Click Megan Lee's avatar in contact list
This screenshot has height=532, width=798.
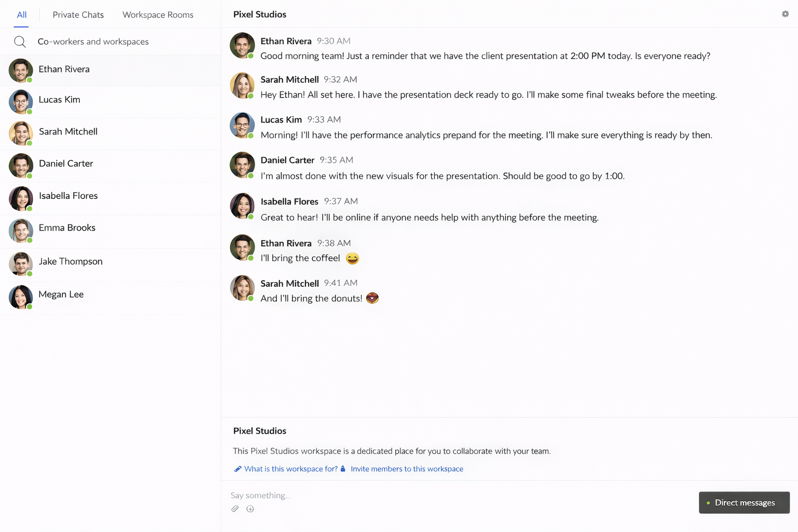(21, 297)
